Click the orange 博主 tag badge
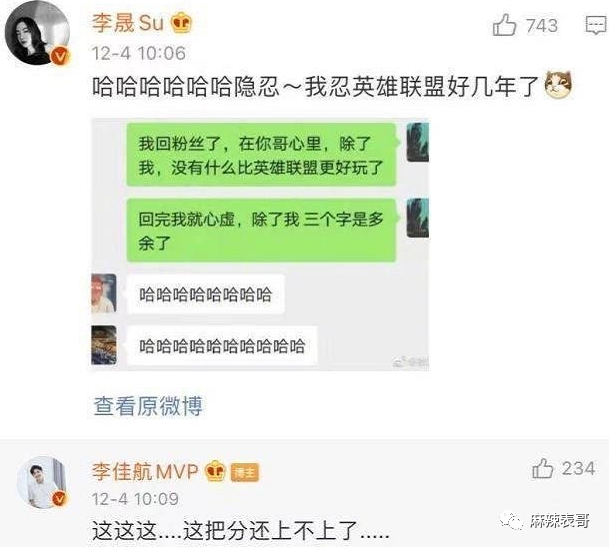This screenshot has height=547, width=609. tap(245, 472)
